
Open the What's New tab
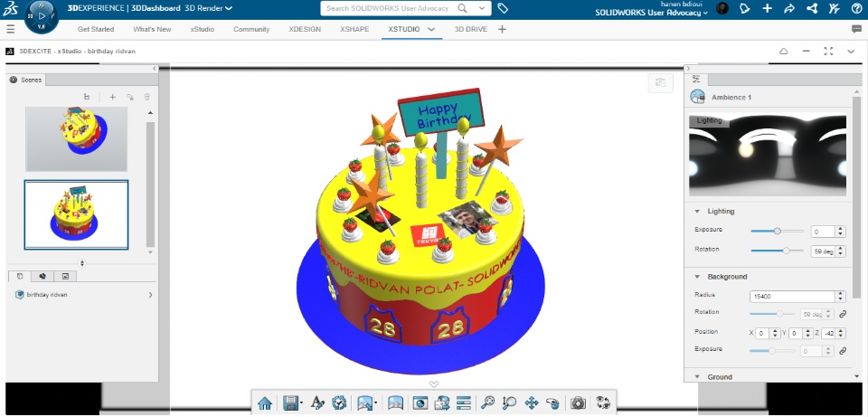pos(152,29)
